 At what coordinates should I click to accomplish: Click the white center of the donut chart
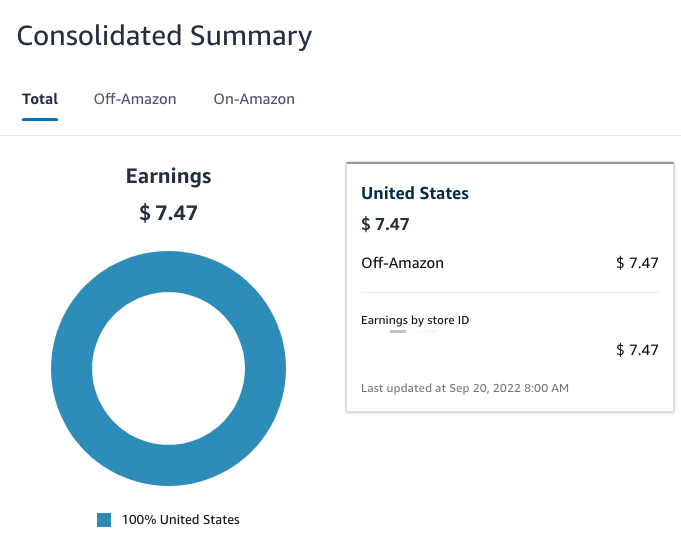(x=168, y=368)
